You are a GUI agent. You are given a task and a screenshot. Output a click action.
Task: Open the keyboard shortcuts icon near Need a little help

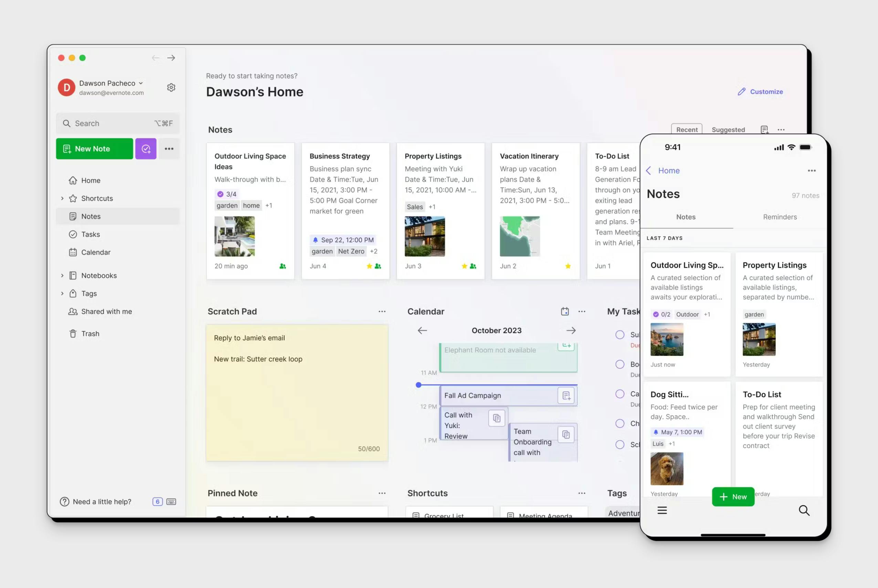click(171, 501)
